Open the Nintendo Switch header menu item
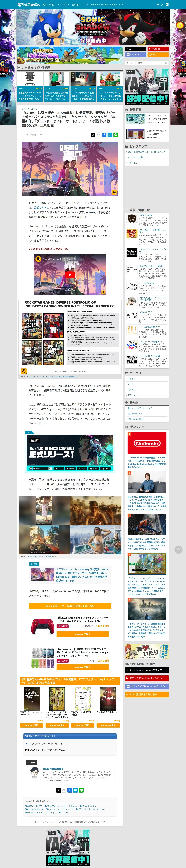186x868 pixels. 99,5
